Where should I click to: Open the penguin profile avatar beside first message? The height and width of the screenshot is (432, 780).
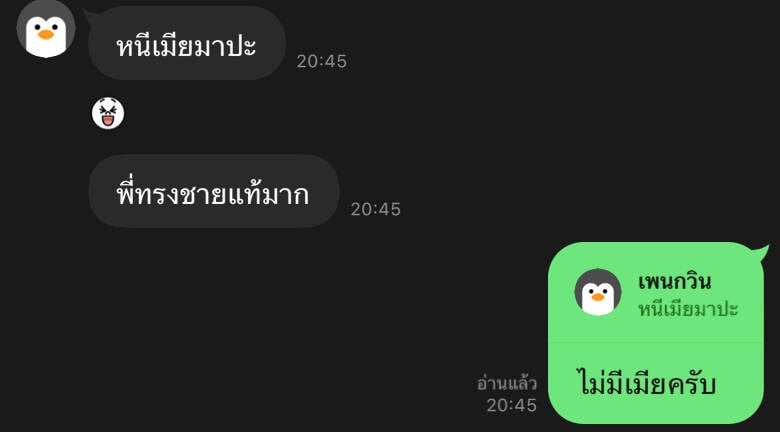[x=46, y=29]
